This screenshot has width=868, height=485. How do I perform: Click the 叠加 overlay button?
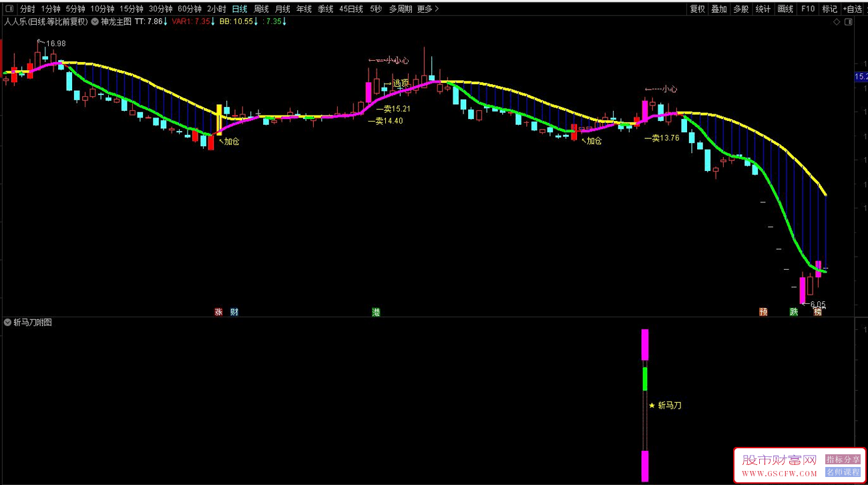point(719,9)
